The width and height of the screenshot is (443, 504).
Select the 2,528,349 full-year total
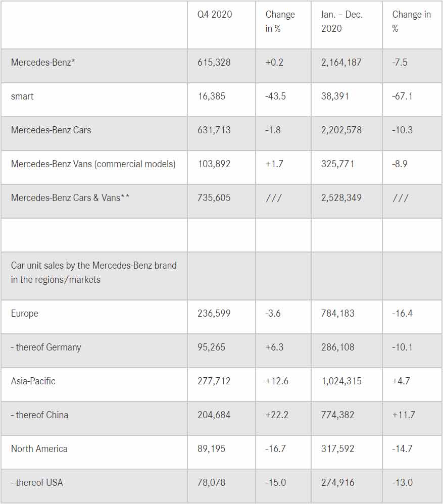coord(341,197)
